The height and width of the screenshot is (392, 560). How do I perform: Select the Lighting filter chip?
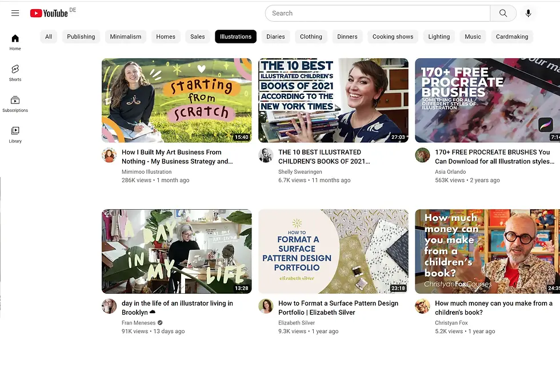(x=439, y=37)
